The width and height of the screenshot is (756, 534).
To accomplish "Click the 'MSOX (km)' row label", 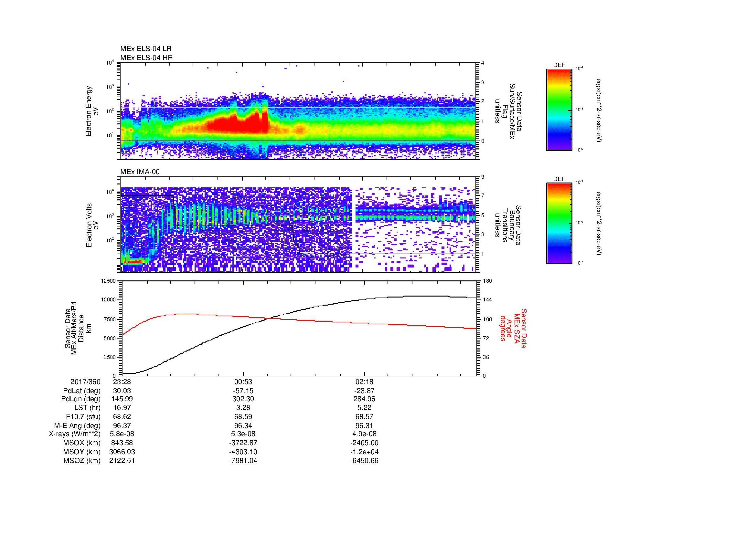I will coord(82,443).
